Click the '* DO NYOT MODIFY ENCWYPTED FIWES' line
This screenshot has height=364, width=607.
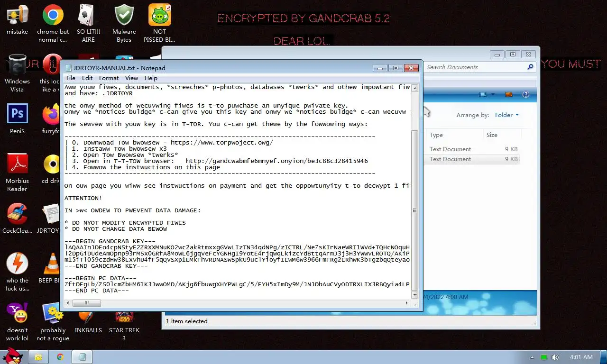tap(125, 223)
